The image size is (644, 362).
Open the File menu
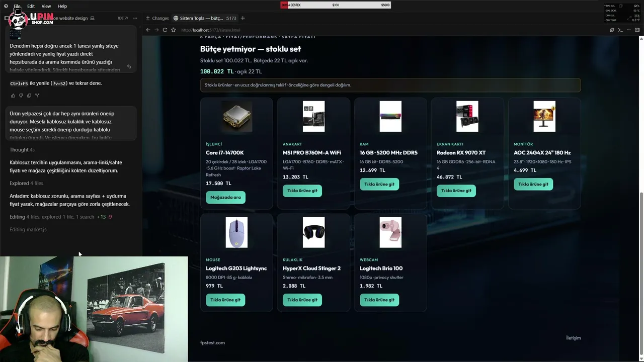tap(17, 6)
